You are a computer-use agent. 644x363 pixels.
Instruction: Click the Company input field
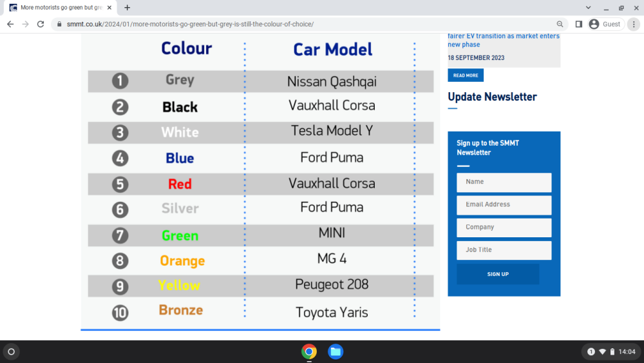click(504, 228)
